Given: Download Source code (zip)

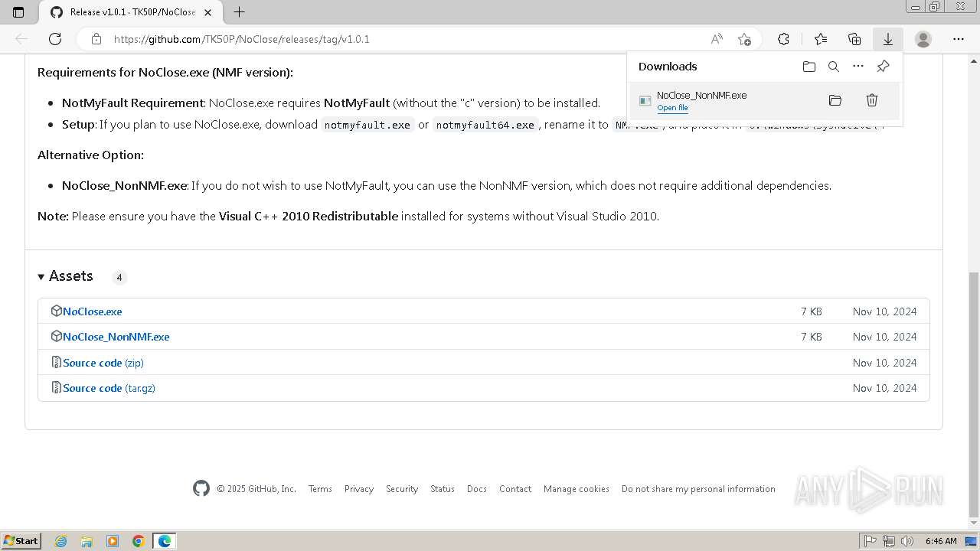Looking at the screenshot, I should [103, 363].
